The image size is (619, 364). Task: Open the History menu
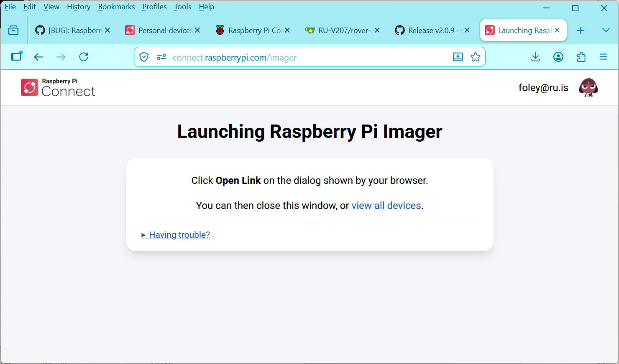point(79,7)
